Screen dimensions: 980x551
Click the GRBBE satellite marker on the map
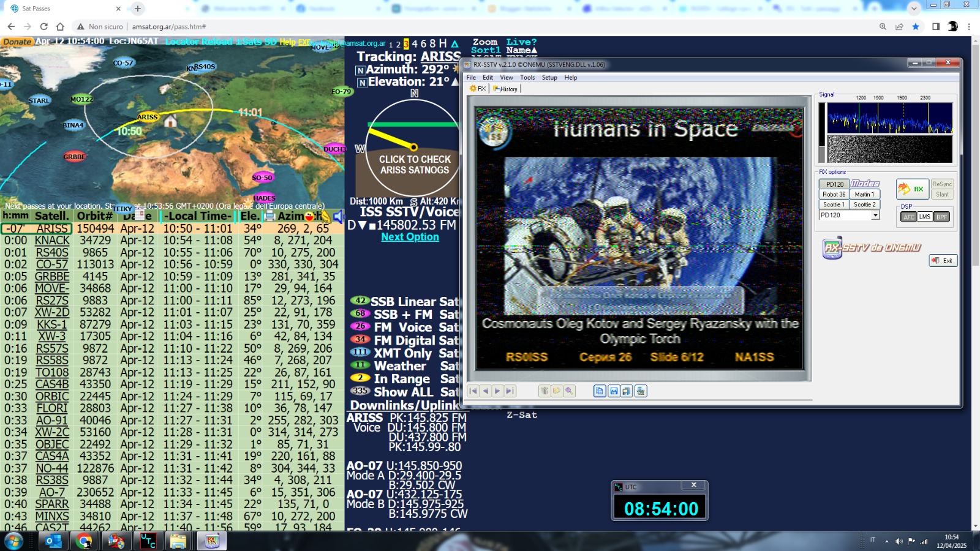(74, 157)
